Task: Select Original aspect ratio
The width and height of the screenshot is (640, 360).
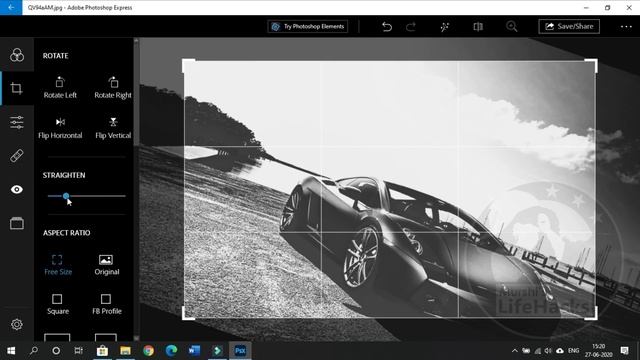Action: coord(107,264)
